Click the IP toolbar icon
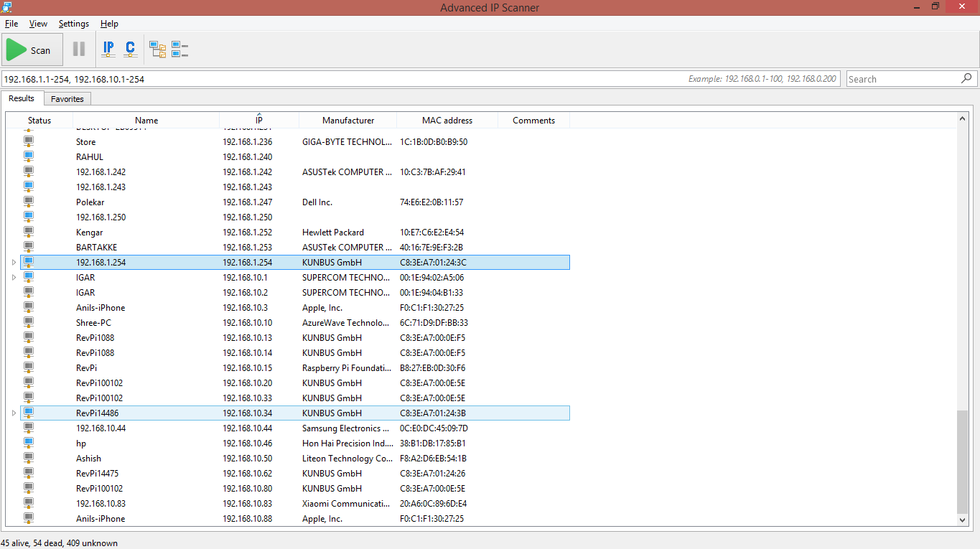 tap(108, 50)
